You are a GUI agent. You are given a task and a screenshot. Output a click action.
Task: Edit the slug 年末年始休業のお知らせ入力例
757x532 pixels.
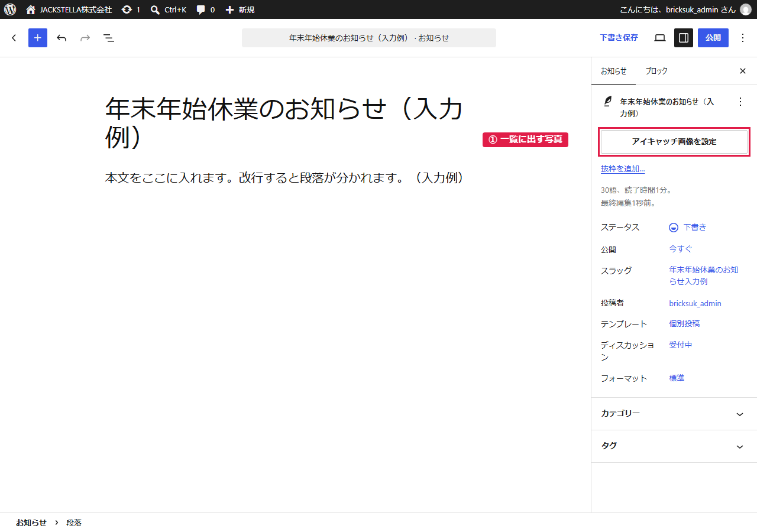[704, 275]
